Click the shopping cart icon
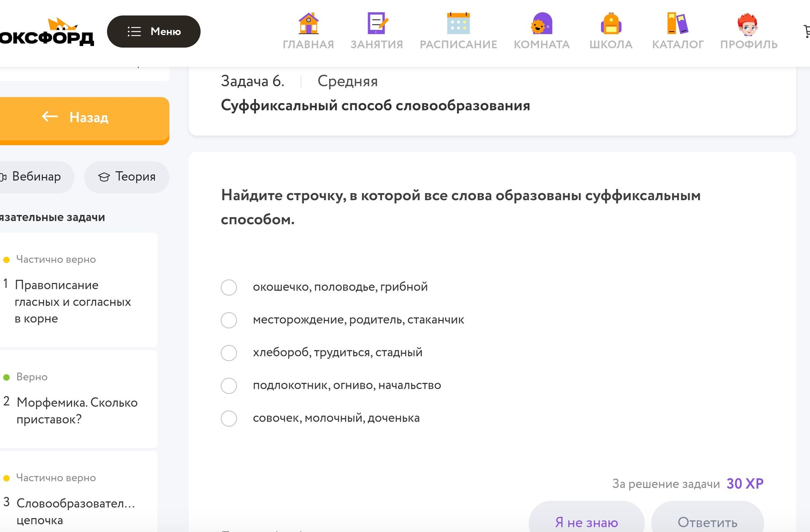 (807, 31)
